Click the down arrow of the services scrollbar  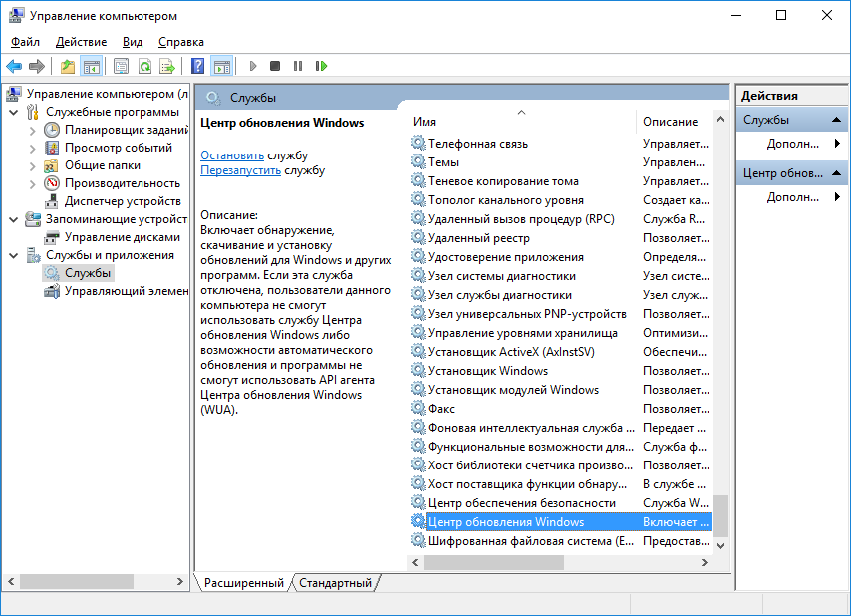[720, 546]
